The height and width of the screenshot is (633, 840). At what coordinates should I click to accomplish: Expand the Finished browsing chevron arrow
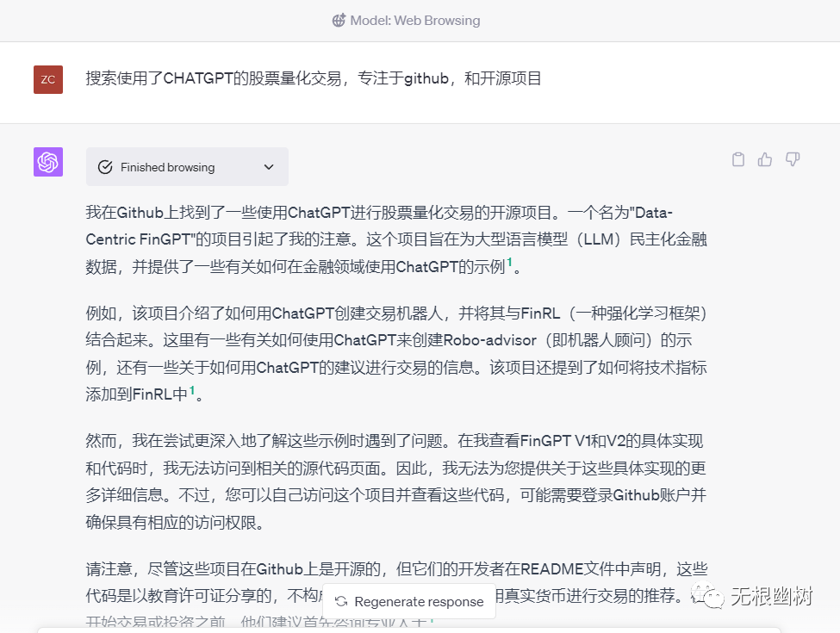(x=269, y=167)
